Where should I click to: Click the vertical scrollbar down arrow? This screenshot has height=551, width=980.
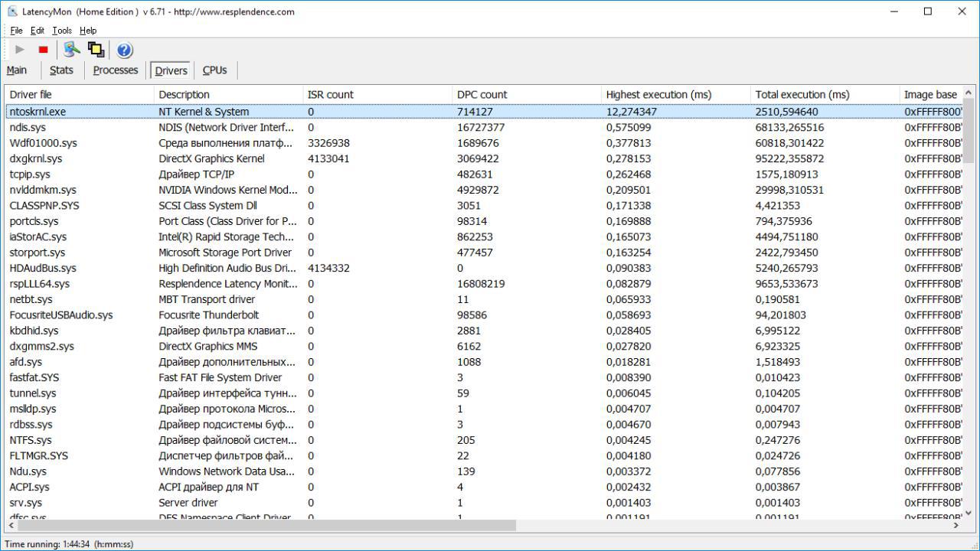[969, 514]
